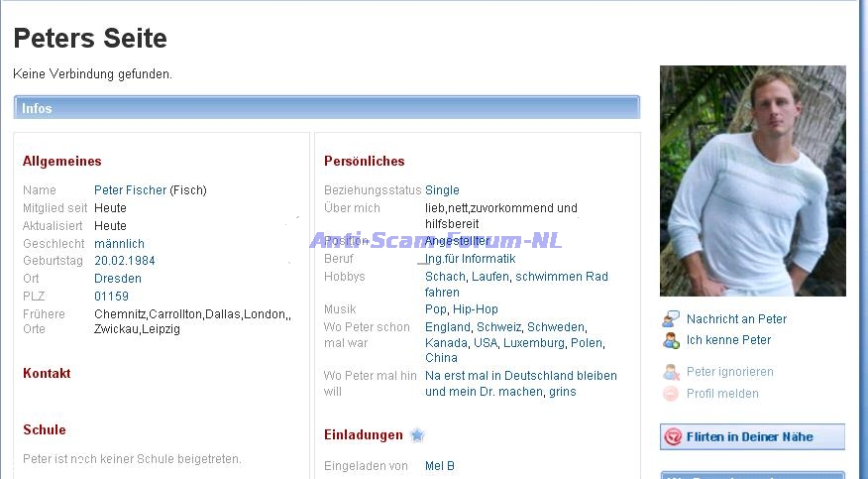Open the Peter Fischer name link
The height and width of the screenshot is (479, 868).
click(x=130, y=190)
